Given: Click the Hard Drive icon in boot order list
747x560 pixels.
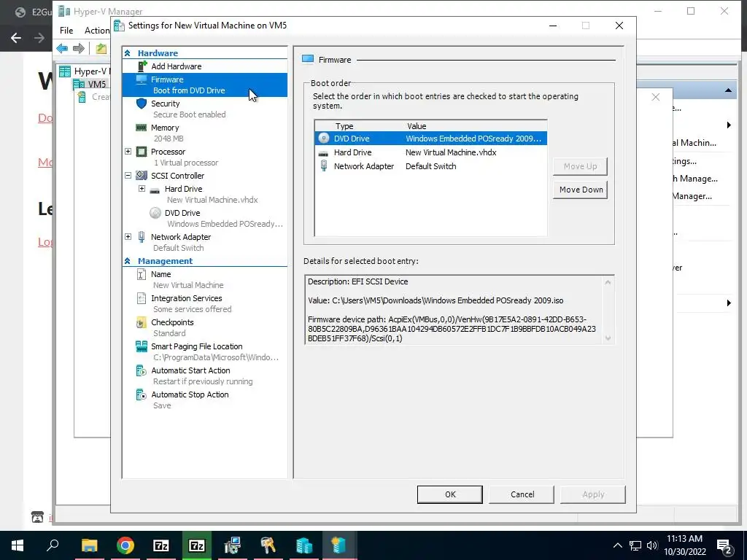Looking at the screenshot, I should (x=323, y=153).
